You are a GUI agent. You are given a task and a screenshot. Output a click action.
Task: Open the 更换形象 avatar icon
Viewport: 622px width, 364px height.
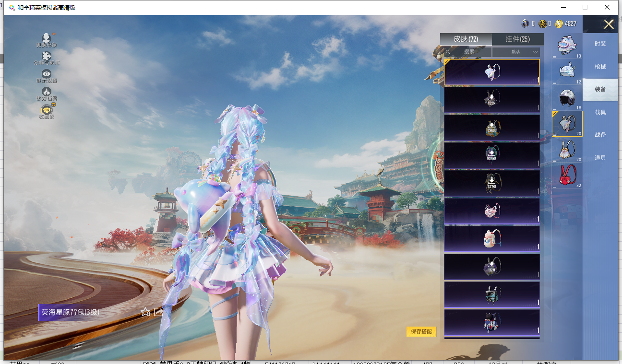tap(47, 37)
